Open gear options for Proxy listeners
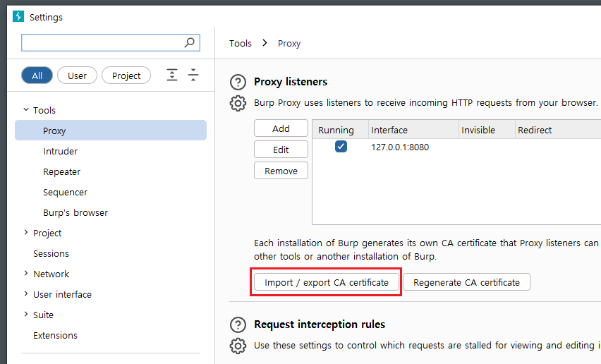 pyautogui.click(x=238, y=103)
